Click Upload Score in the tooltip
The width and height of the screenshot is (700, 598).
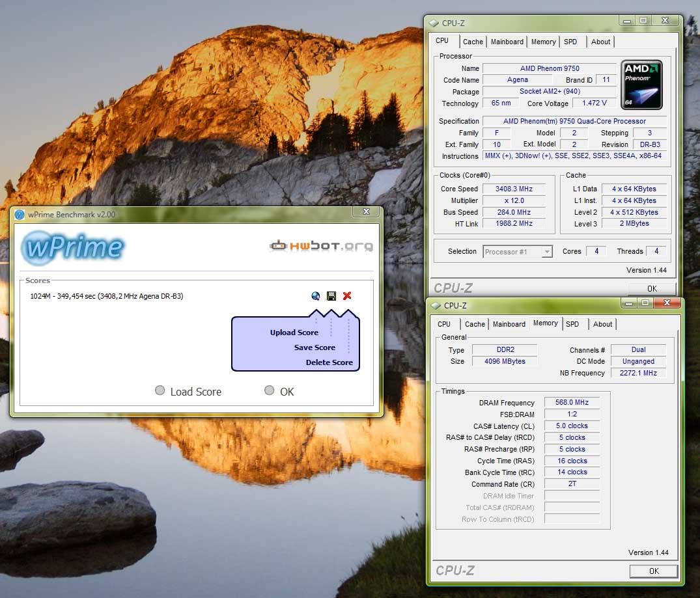[294, 333]
